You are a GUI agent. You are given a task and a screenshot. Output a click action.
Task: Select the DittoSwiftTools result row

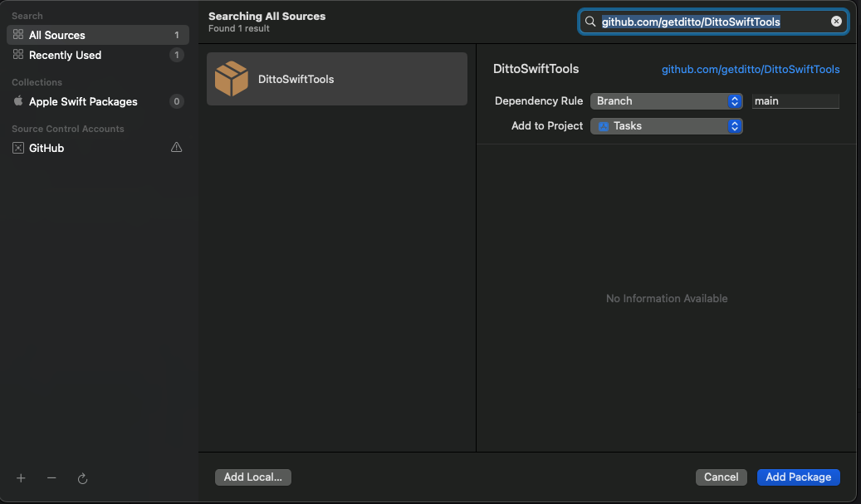(x=336, y=79)
